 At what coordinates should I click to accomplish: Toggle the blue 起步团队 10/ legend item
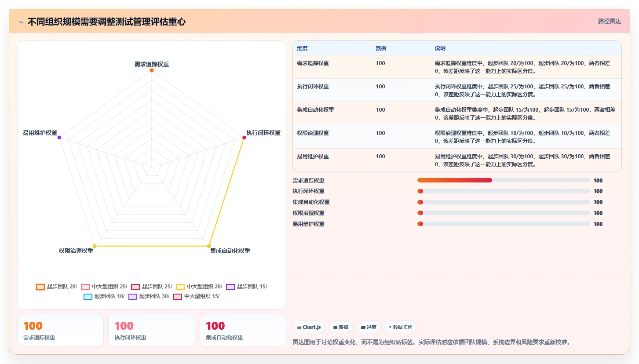click(x=104, y=296)
